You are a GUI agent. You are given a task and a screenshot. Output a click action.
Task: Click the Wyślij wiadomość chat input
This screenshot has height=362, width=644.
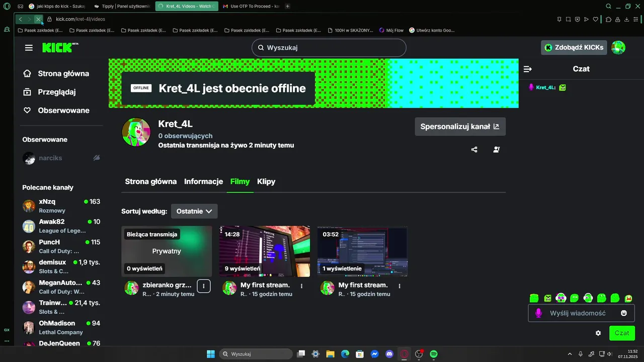click(581, 313)
